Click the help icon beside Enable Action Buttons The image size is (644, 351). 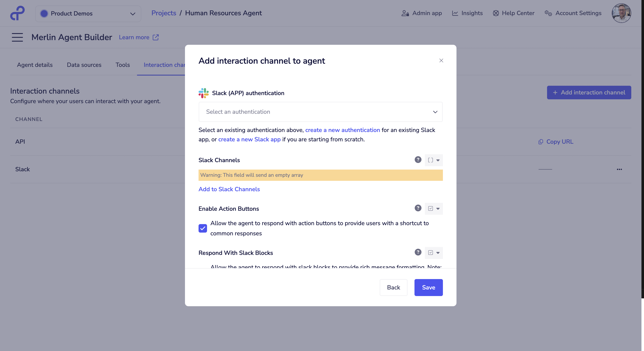[x=418, y=208]
